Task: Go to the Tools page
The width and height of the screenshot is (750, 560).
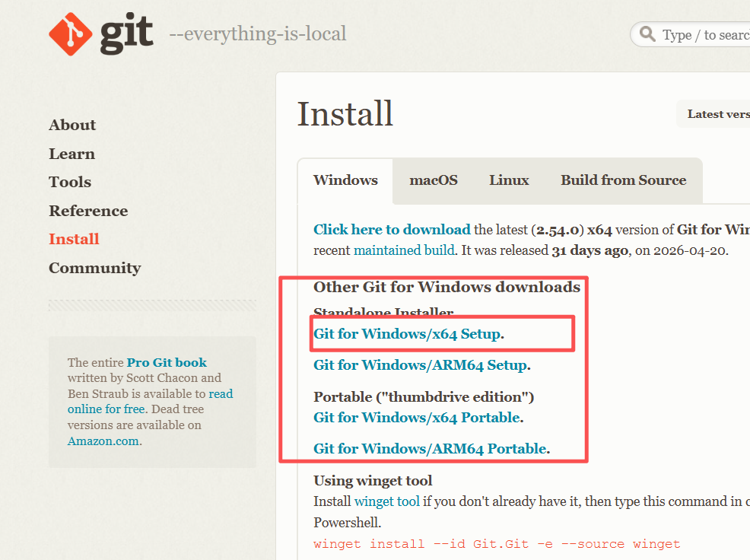Action: (70, 182)
